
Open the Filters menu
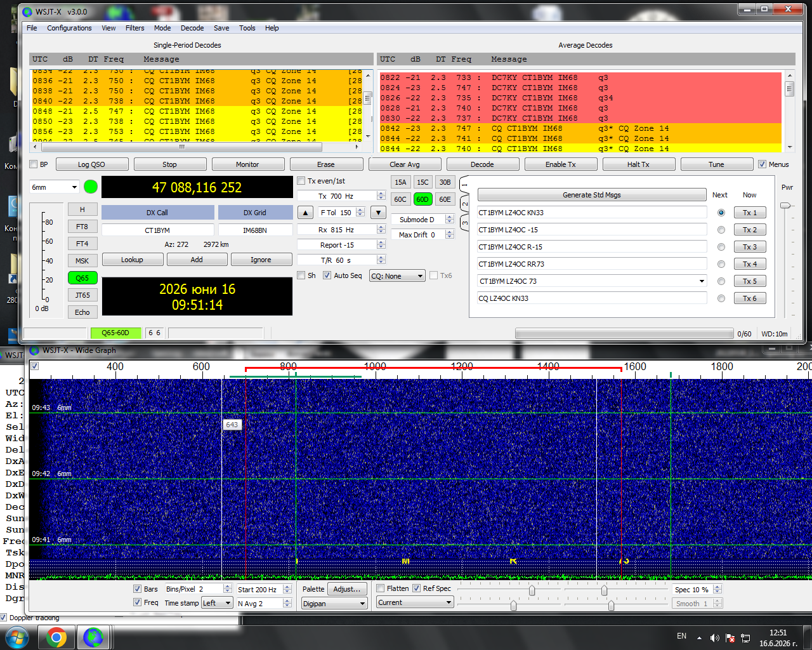(x=134, y=28)
